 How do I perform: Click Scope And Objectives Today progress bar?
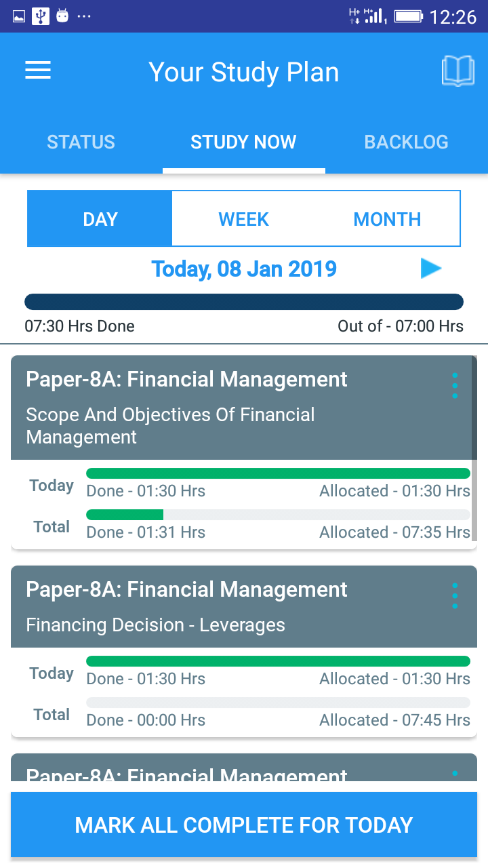tap(278, 473)
